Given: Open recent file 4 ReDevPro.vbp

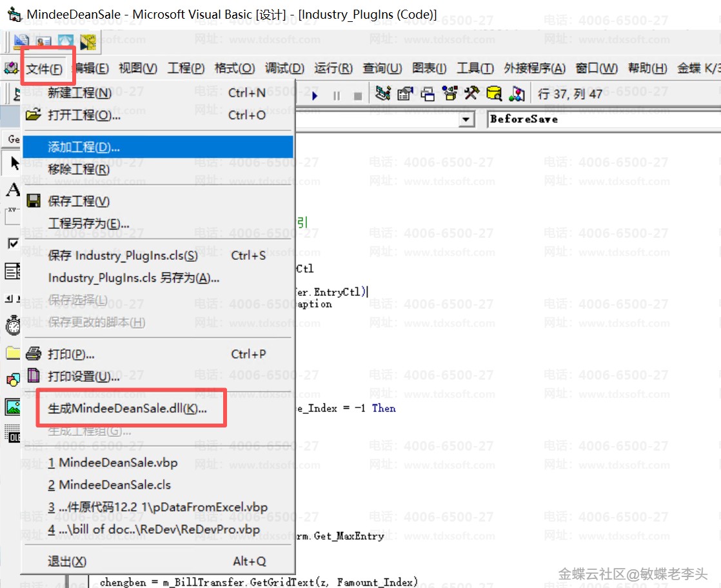Looking at the screenshot, I should point(158,529).
